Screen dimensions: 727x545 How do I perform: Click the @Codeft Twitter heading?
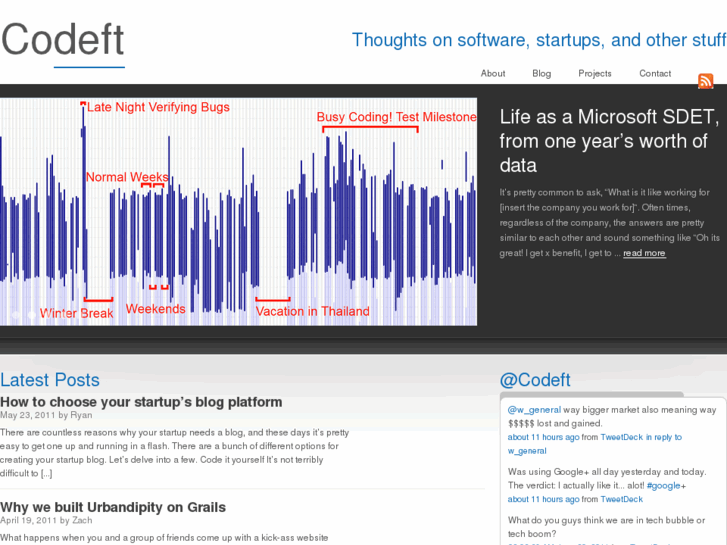pyautogui.click(x=535, y=380)
